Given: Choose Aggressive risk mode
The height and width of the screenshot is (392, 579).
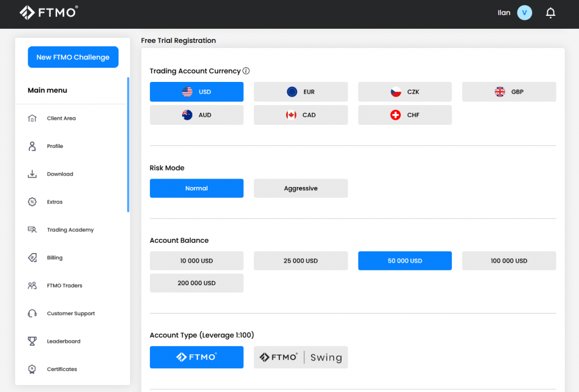Looking at the screenshot, I should pyautogui.click(x=300, y=189).
